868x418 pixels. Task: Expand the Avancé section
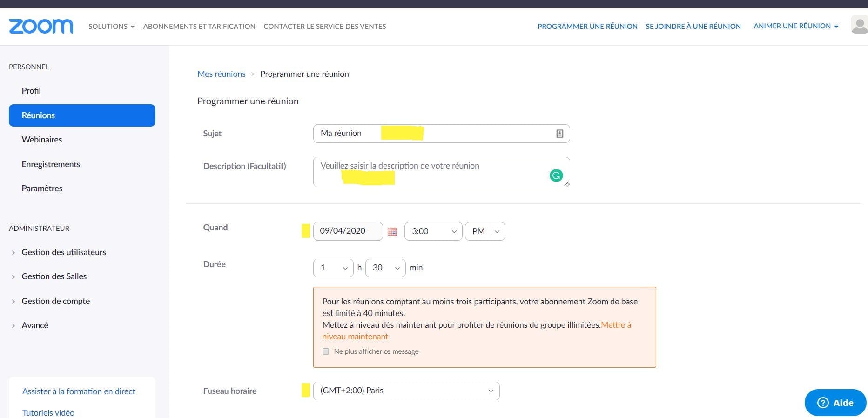click(35, 325)
